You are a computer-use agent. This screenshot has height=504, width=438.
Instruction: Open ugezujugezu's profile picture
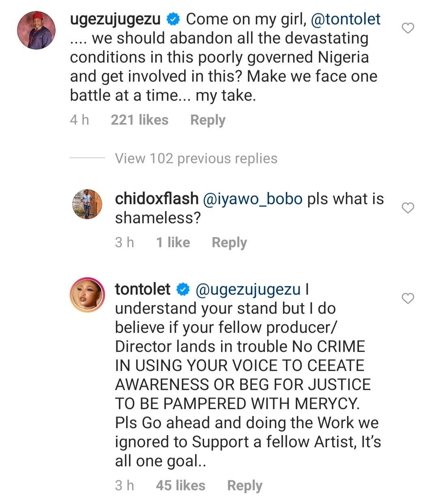coord(36,30)
